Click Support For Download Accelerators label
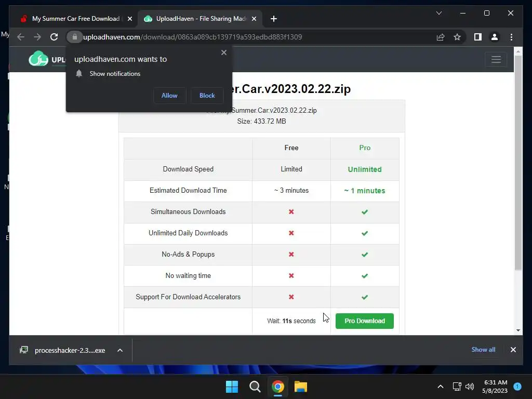This screenshot has height=399, width=532. click(188, 297)
